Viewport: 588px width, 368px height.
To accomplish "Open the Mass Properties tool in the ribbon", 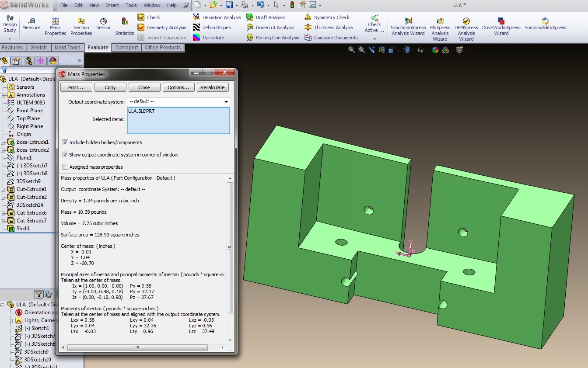I will coord(55,27).
